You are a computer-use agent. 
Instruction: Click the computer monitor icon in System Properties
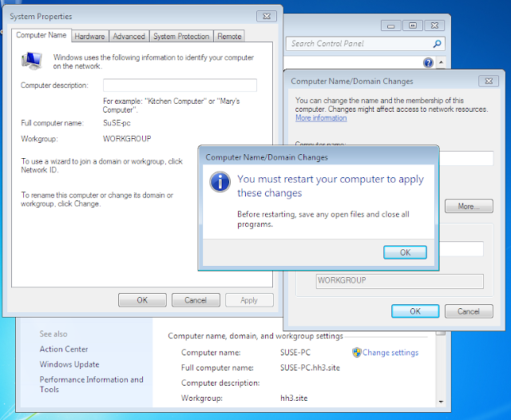32,61
